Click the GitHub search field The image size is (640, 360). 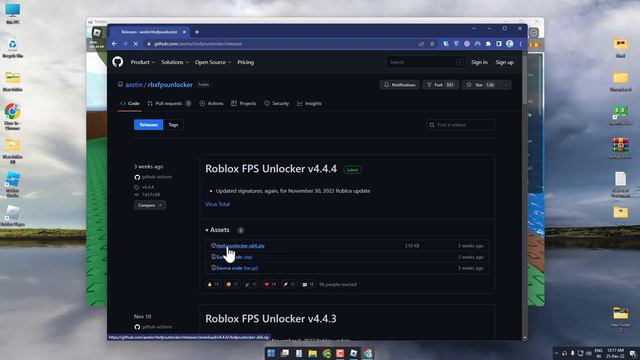click(x=425, y=62)
